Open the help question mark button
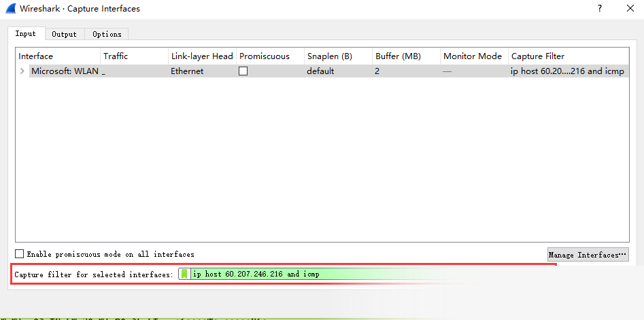The image size is (644, 320). [600, 8]
